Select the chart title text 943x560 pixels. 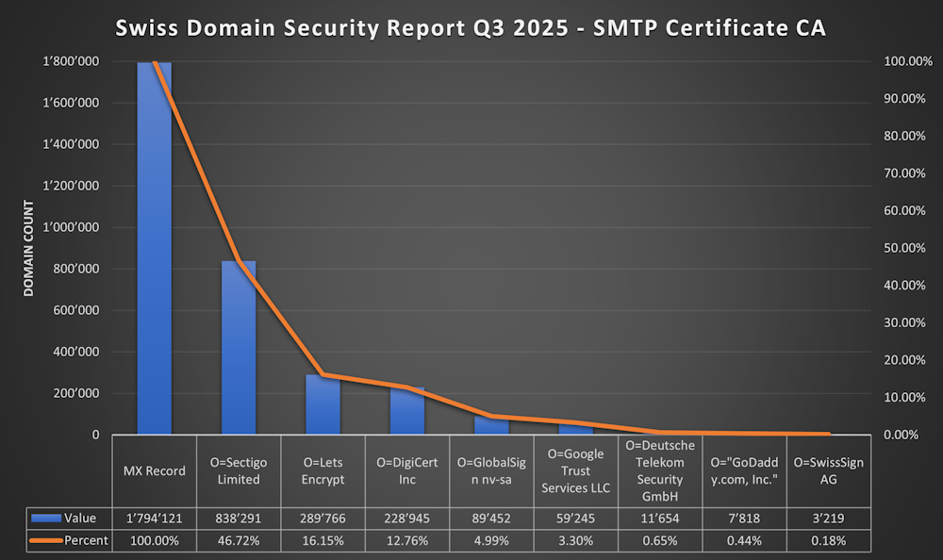[x=471, y=27]
